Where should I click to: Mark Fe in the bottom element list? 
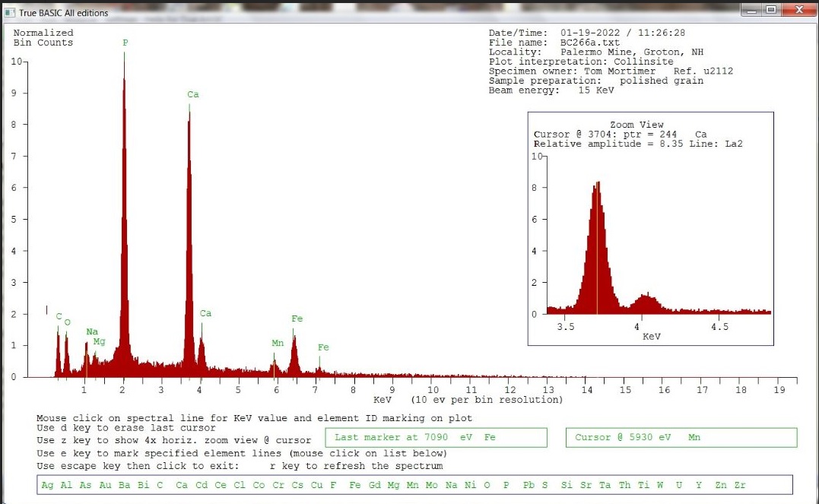354,485
